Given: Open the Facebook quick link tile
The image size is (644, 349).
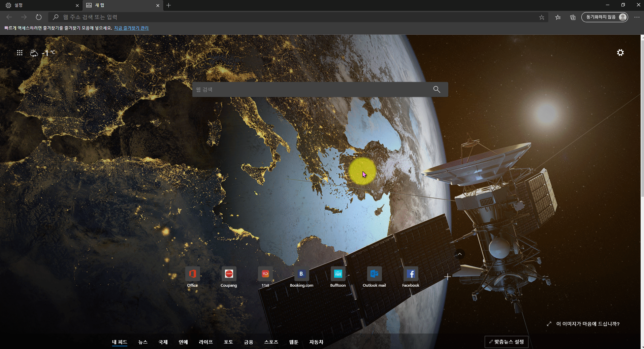Looking at the screenshot, I should [411, 277].
